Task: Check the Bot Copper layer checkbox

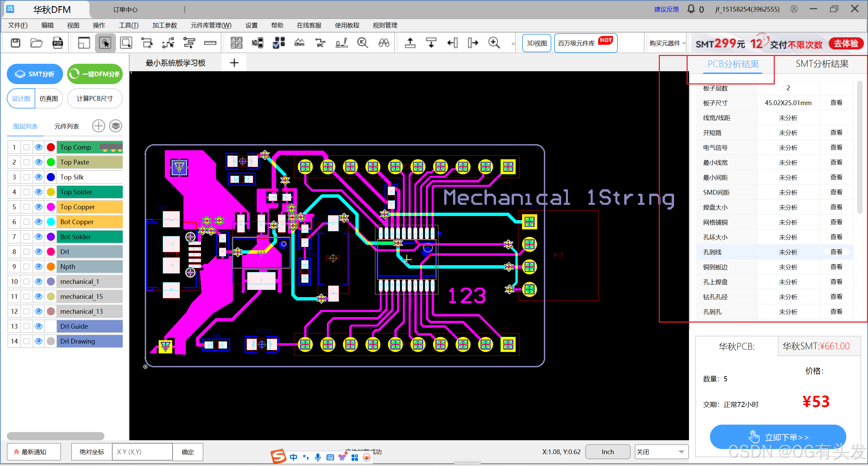Action: (26, 222)
